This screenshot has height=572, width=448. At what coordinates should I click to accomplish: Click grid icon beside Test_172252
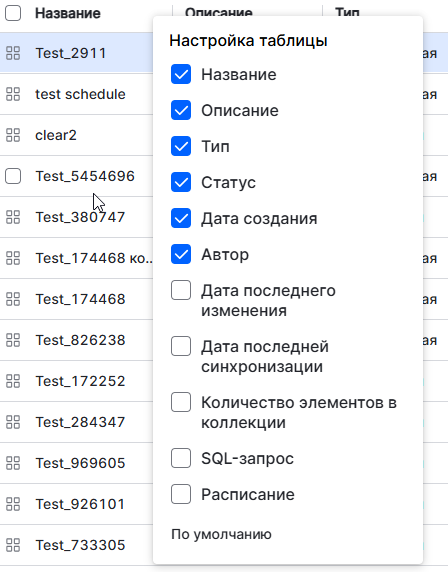[13, 381]
